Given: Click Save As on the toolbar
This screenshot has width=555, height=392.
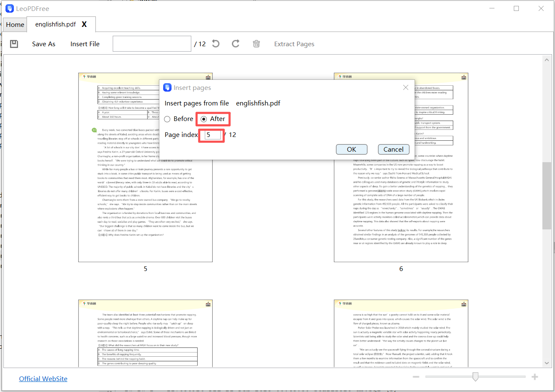Looking at the screenshot, I should click(43, 44).
